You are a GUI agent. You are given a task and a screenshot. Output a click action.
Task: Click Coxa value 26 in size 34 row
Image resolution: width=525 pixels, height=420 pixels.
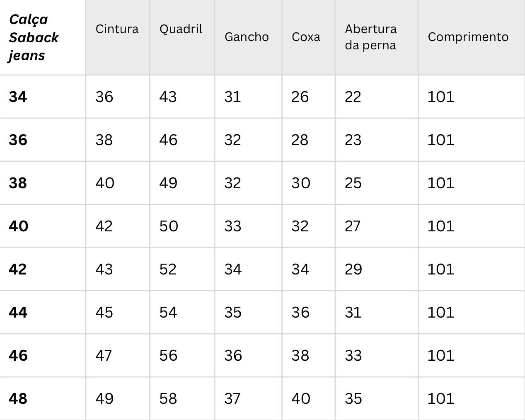[300, 97]
